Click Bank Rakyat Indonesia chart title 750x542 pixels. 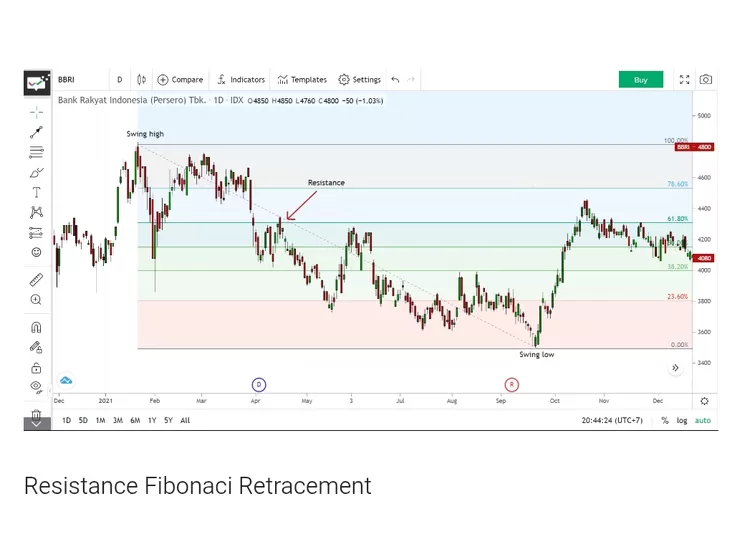[132, 100]
